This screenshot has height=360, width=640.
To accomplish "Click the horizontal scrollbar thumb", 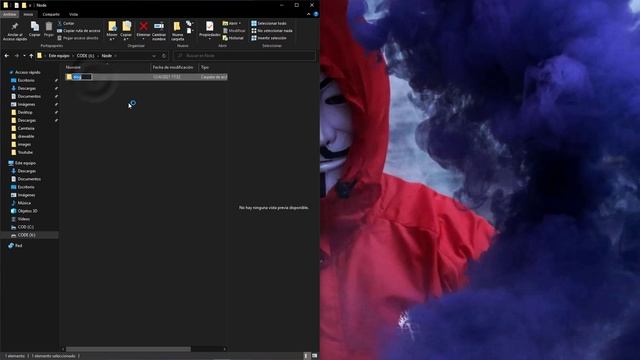I will click(129, 349).
